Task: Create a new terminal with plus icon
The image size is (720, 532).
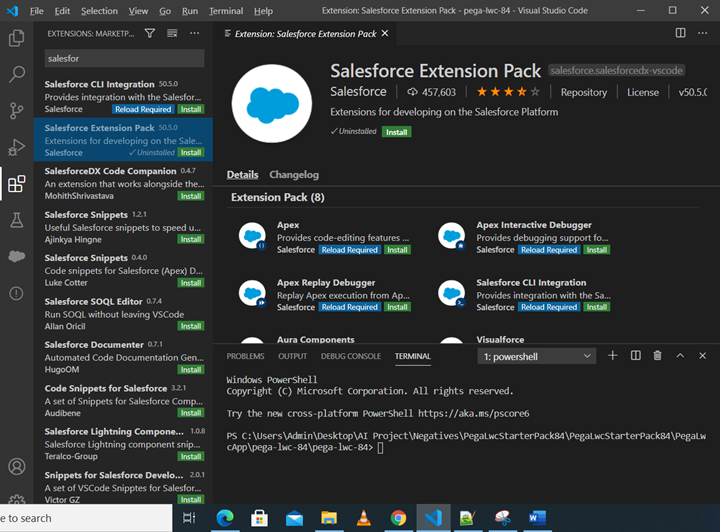Action: click(613, 356)
